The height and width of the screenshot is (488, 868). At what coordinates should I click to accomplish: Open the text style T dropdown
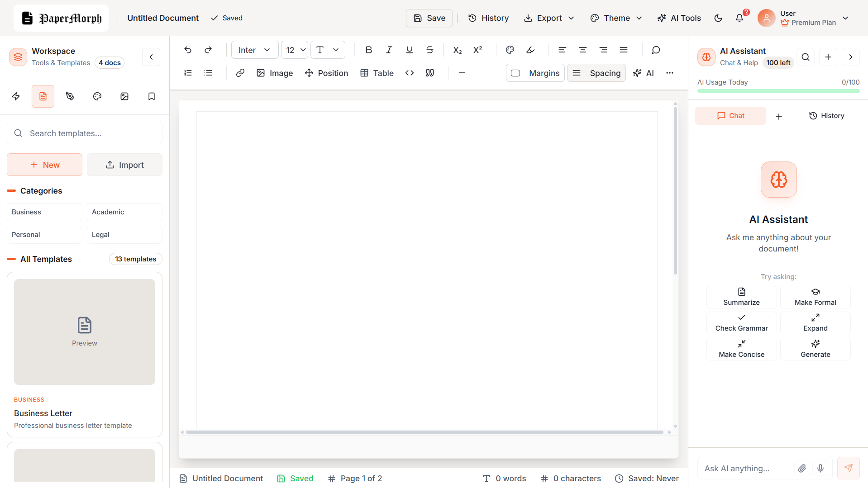coord(328,50)
